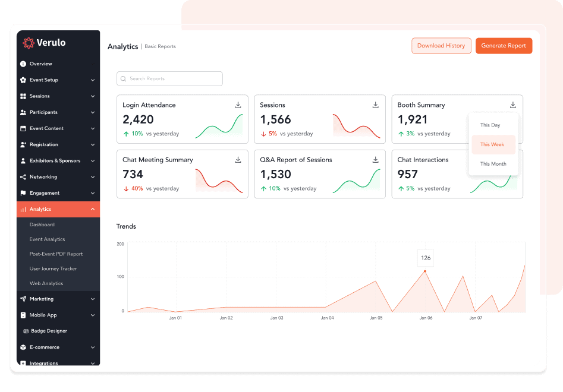The height and width of the screenshot is (392, 563).
Task: Expand the Event Setup menu
Action: point(58,80)
